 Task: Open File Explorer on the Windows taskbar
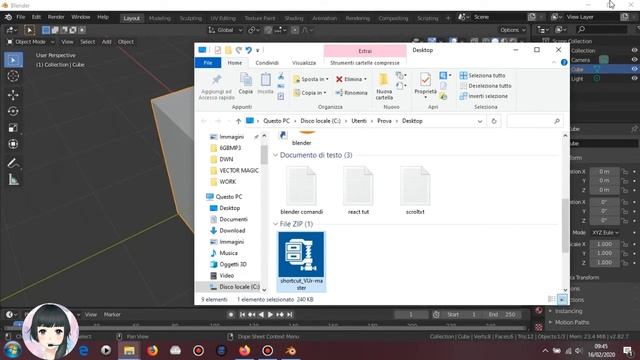(129, 351)
